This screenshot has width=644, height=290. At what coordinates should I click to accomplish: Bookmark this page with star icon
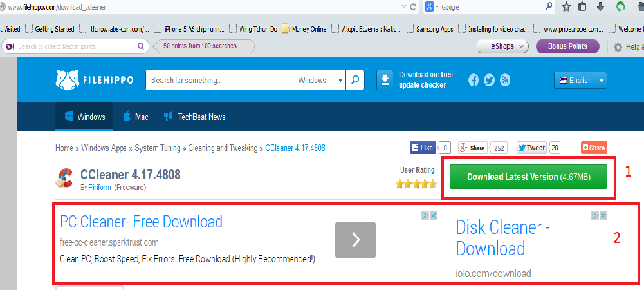(x=566, y=6)
